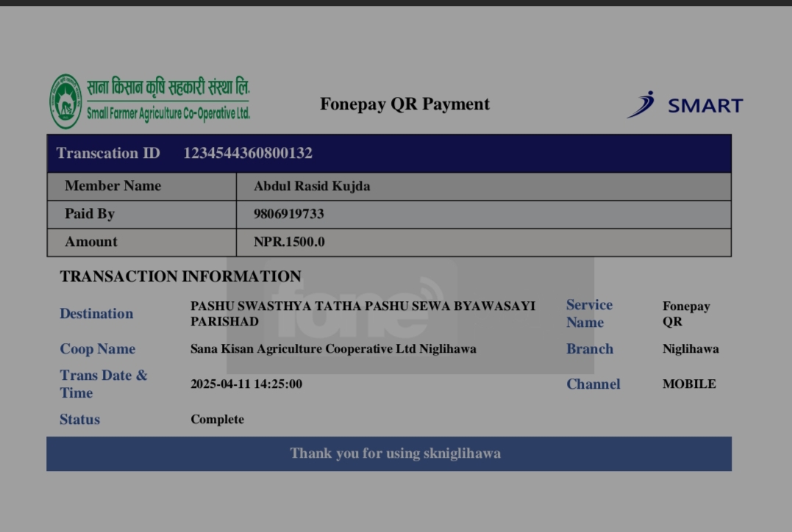Click the Small Farmer Agriculture Co-Operative round emblem
This screenshot has height=532, width=792.
pyautogui.click(x=65, y=101)
